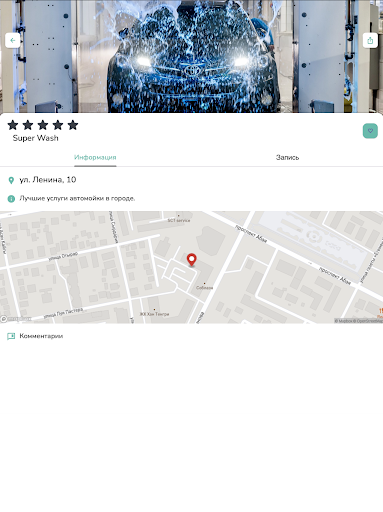Open the car wash header photo

click(191, 56)
